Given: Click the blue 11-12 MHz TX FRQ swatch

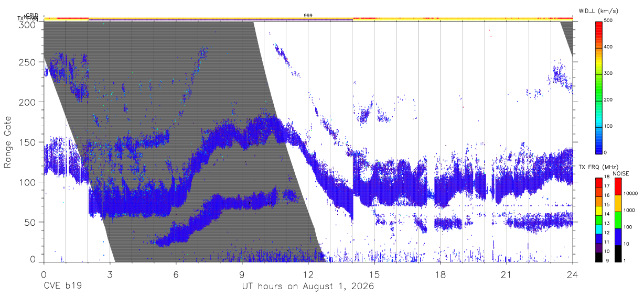Looking at the screenshot, I should pos(599,238).
